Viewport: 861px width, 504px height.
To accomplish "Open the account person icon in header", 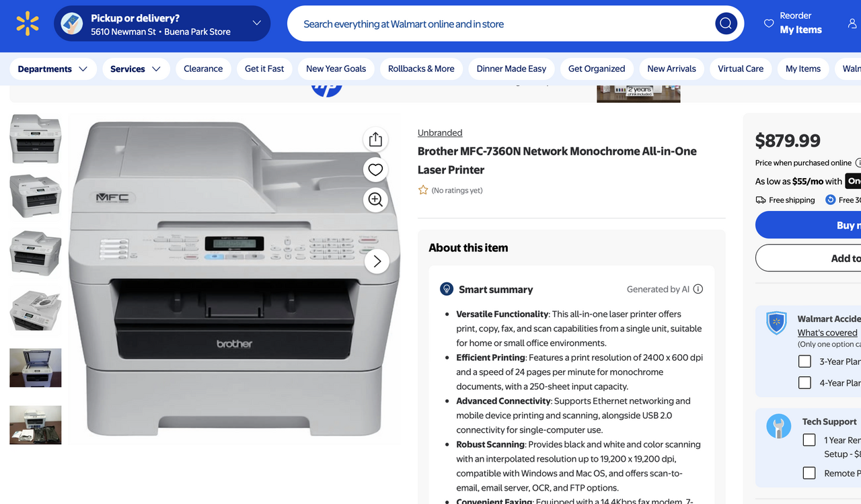I will pyautogui.click(x=852, y=24).
